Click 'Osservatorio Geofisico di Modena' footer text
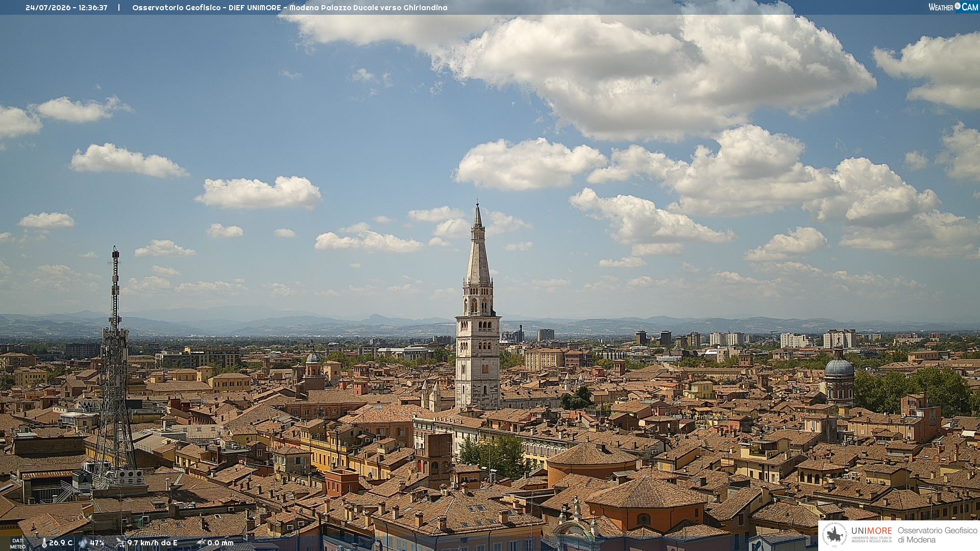The height and width of the screenshot is (551, 980). [937, 535]
